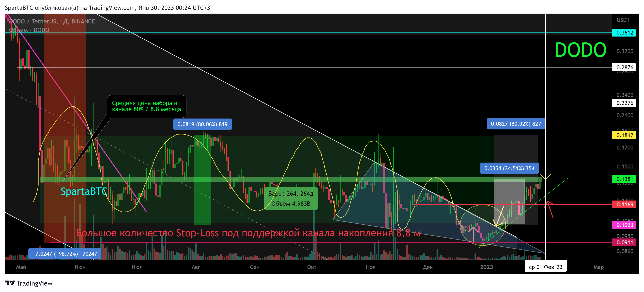Screen dimensions: 644x292
Task: Click the 0.1700 axis value
Action: click(625, 148)
